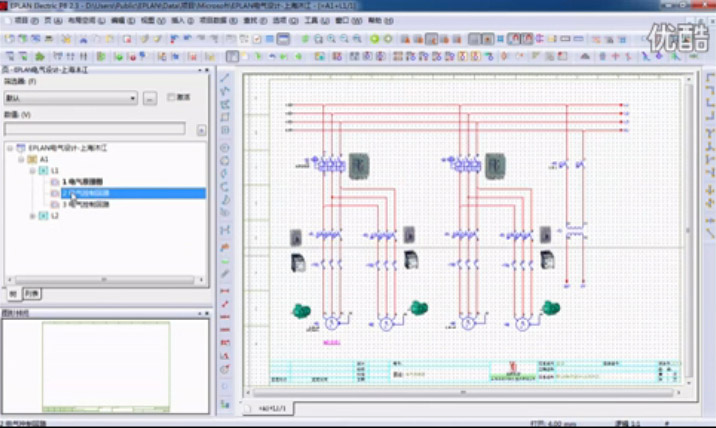Click the zoom out magnifier icon
Image resolution: width=716 pixels, height=428 pixels.
[344, 39]
